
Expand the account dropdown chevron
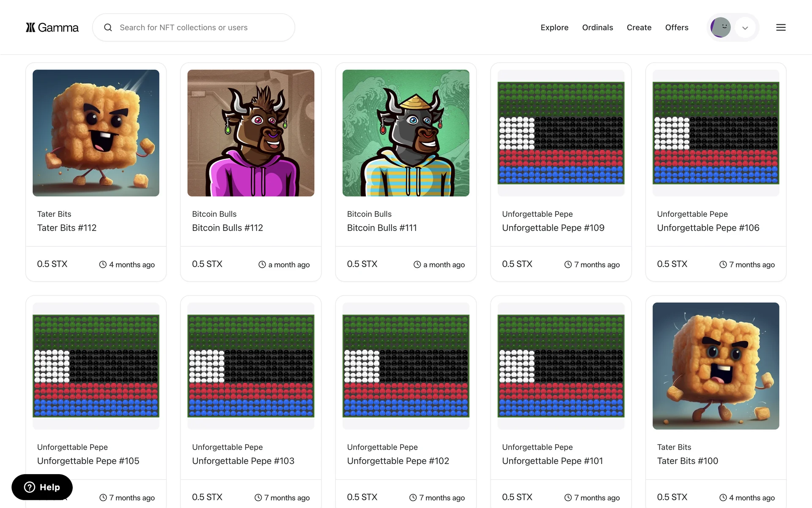(745, 28)
